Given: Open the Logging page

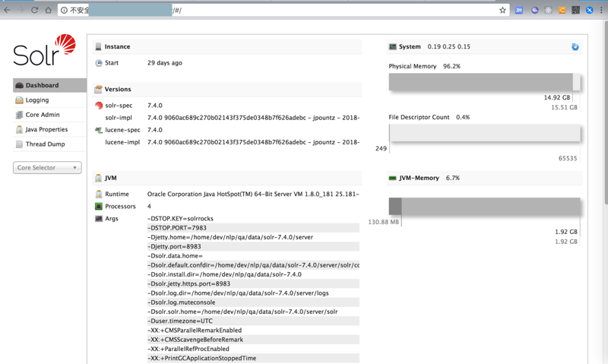Looking at the screenshot, I should tap(49, 100).
